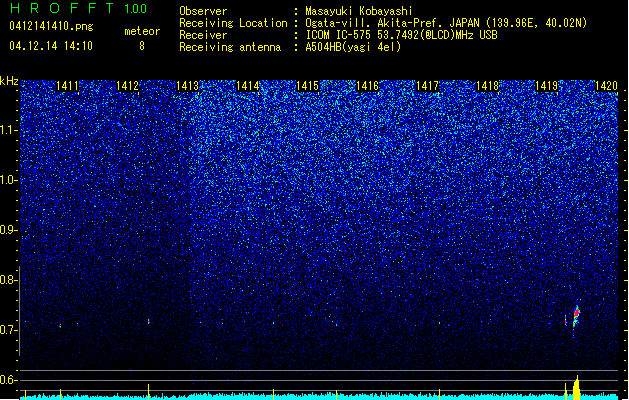Click the 0.7 kHz frequency label

click(x=8, y=330)
